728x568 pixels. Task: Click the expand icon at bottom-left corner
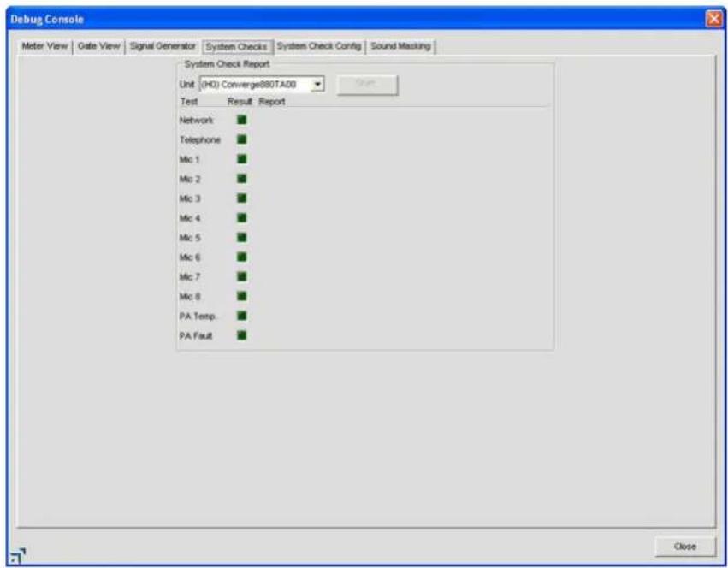click(18, 555)
